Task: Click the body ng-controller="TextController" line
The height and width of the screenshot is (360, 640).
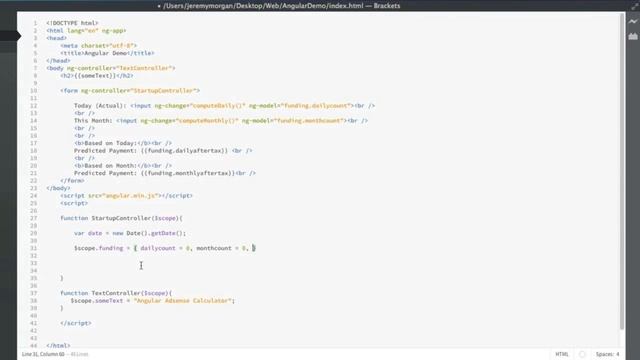Action: pos(111,68)
